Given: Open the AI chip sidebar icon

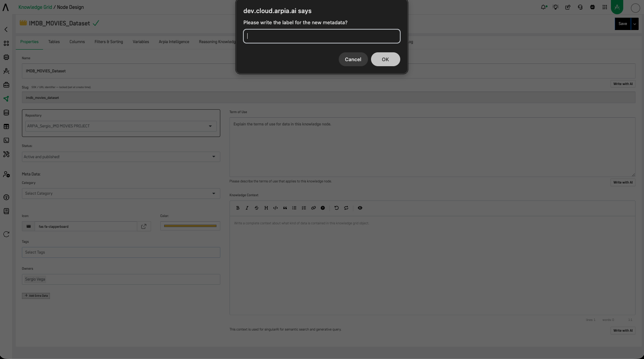Looking at the screenshot, I should [x=6, y=57].
